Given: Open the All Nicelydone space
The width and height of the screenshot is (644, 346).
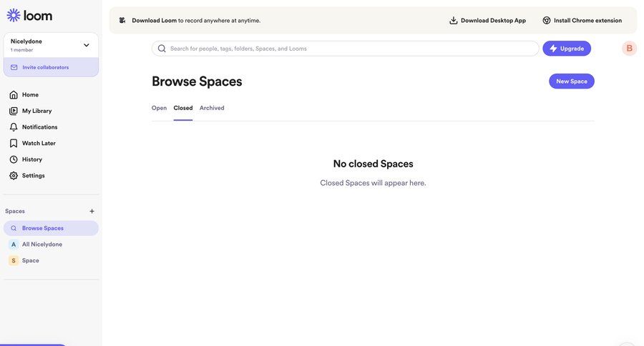Looking at the screenshot, I should (42, 244).
